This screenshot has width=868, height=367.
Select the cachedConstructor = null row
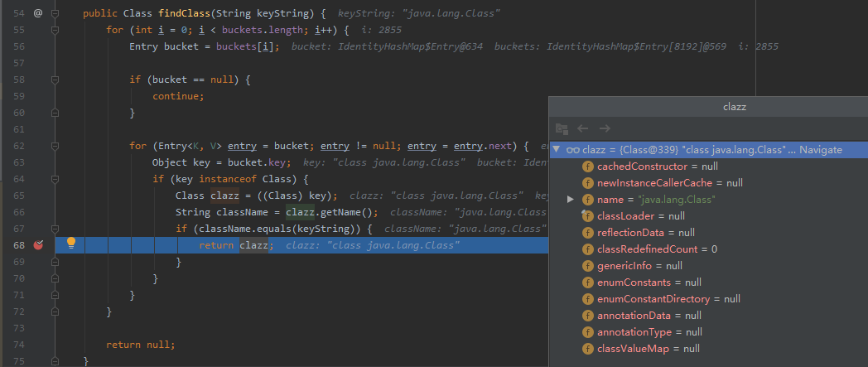[x=708, y=167]
